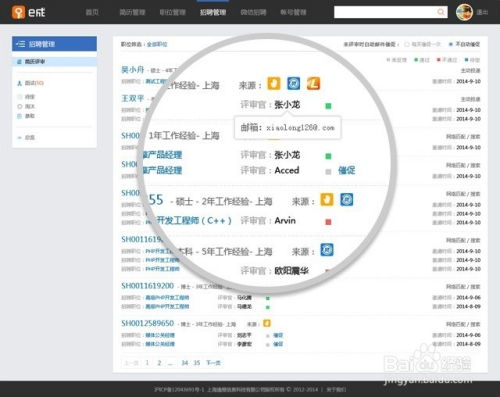Click the person icon next to 面试 in sidebar
500x397 pixels.
[19, 83]
